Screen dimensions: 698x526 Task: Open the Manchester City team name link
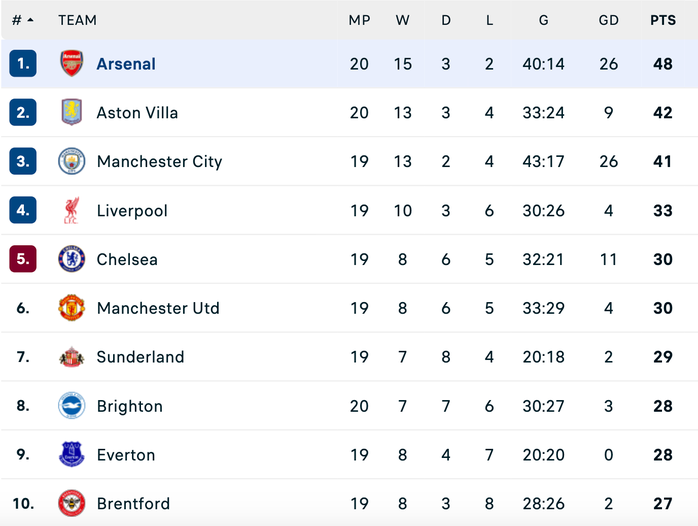pos(159,161)
